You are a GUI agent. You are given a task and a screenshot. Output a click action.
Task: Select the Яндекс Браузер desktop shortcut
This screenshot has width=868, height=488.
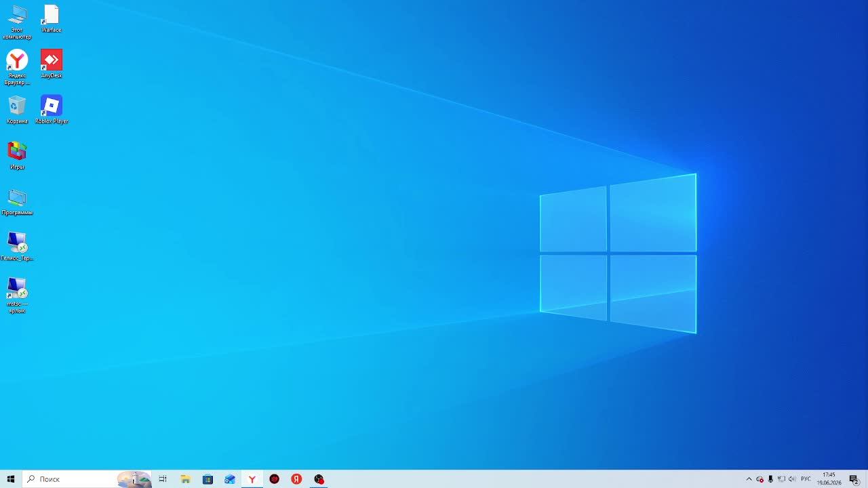click(17, 67)
